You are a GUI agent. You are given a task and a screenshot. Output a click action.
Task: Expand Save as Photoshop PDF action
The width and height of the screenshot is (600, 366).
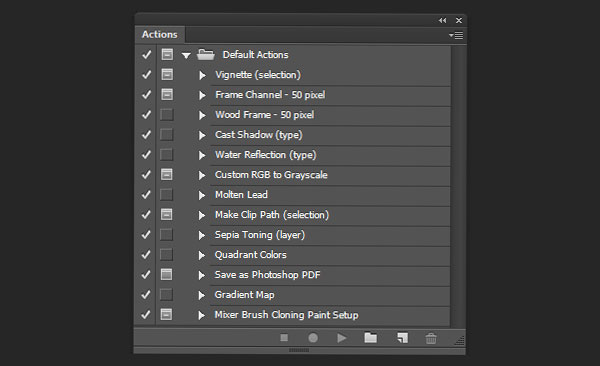tap(202, 275)
